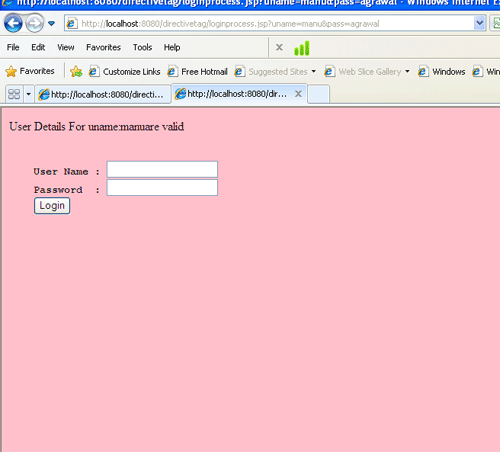Open the File menu
Screen dimensions: 500x452
(13, 47)
